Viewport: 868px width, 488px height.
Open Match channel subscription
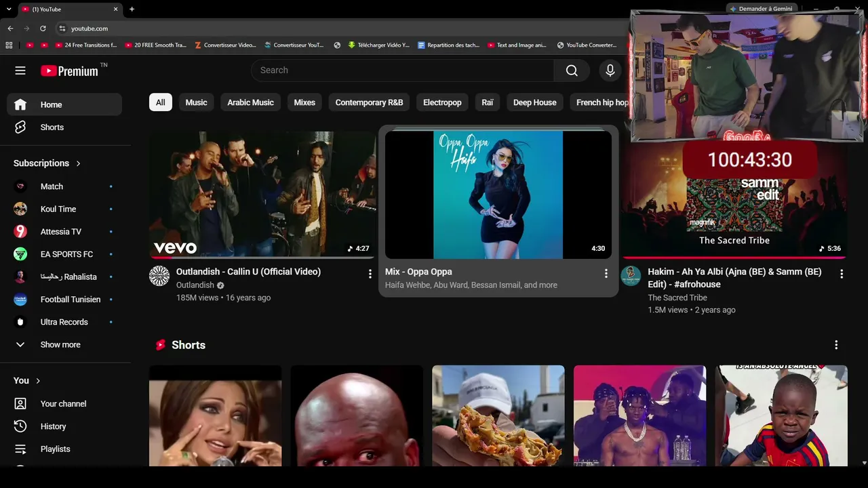point(64,186)
